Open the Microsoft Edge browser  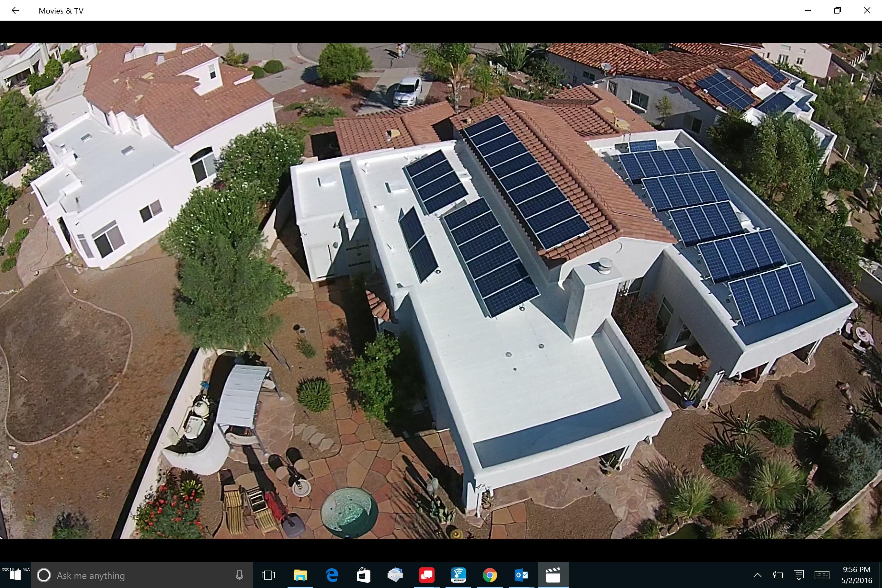click(332, 575)
